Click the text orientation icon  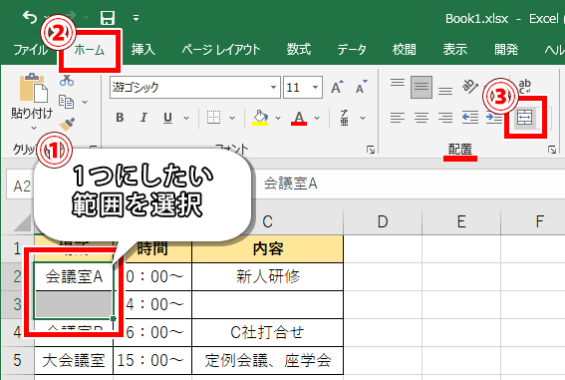pos(470,86)
